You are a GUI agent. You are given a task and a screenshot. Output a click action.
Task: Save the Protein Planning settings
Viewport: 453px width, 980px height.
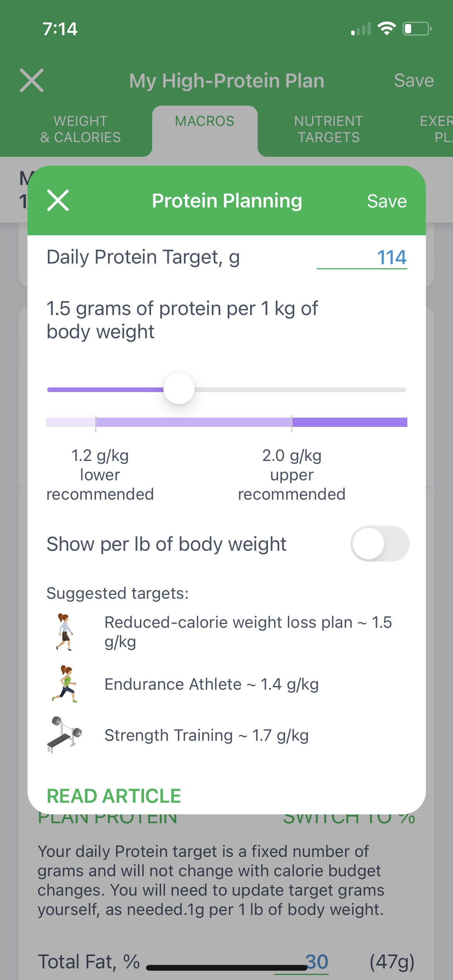pyautogui.click(x=386, y=201)
